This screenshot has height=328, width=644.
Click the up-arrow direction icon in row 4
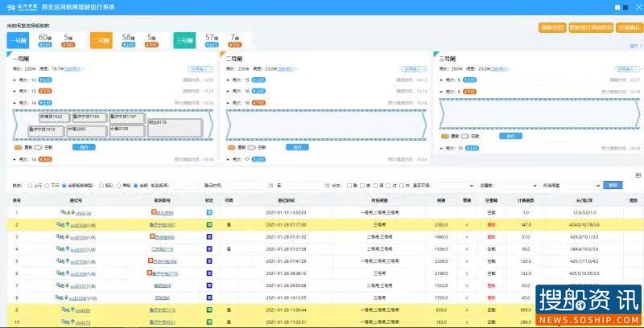click(x=67, y=249)
